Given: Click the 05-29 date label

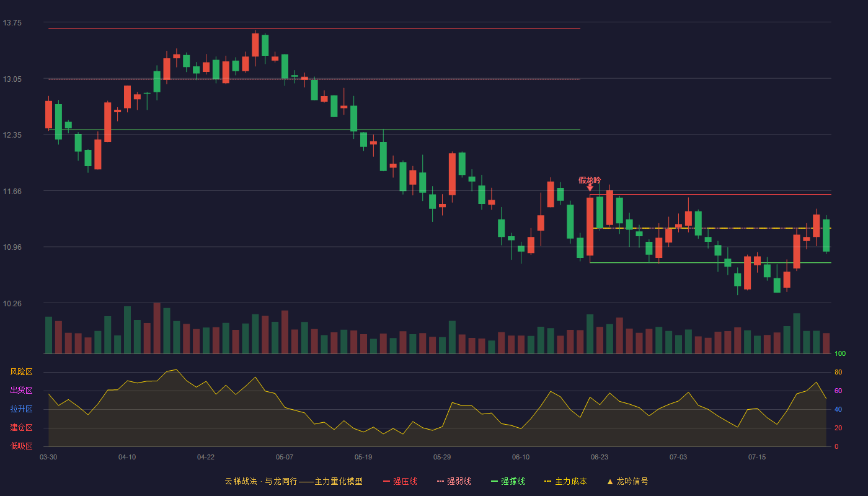Looking at the screenshot, I should tap(442, 457).
